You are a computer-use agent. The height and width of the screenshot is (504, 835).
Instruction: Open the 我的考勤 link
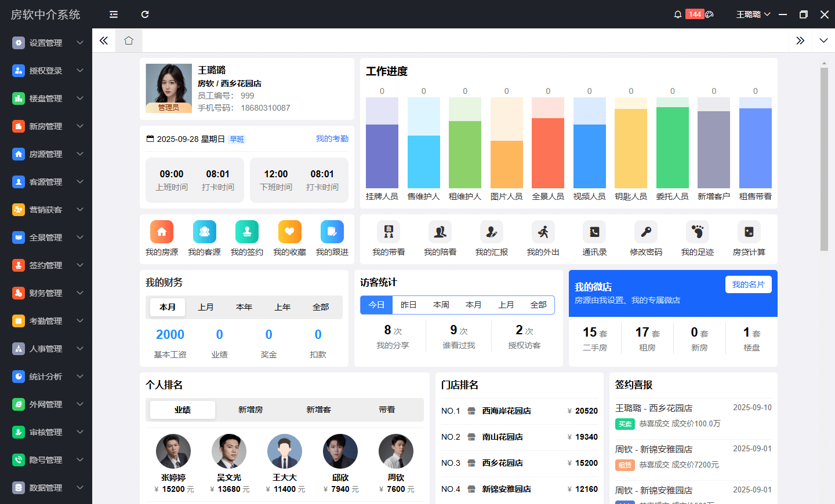[x=332, y=139]
